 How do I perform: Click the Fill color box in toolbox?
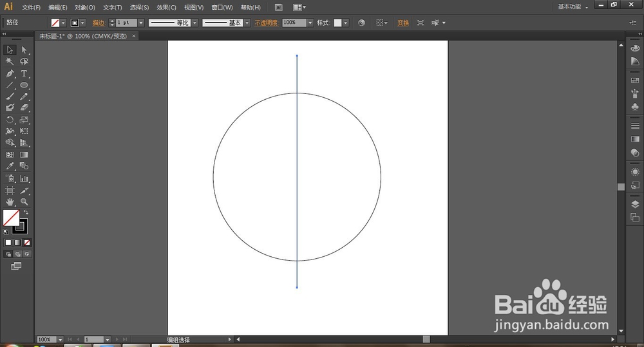tap(11, 218)
